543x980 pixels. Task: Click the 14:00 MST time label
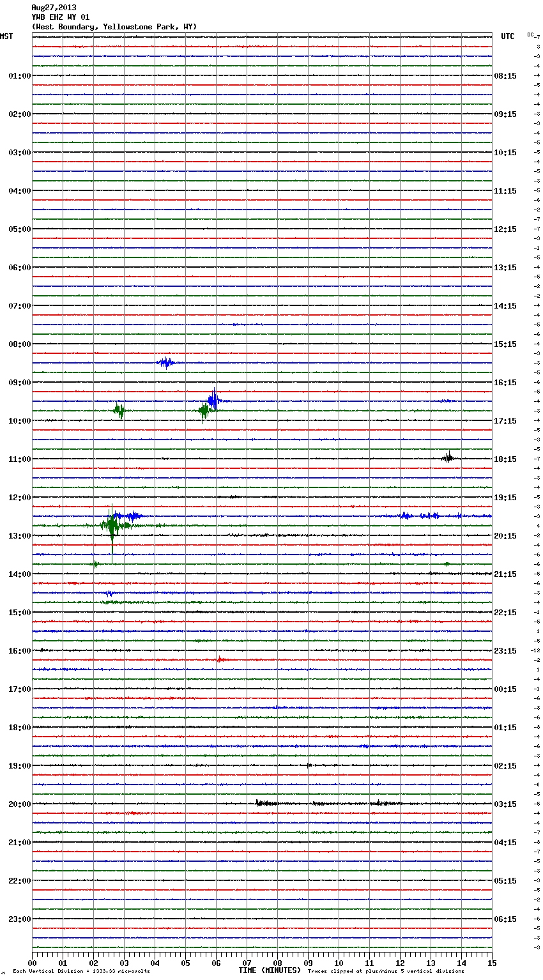20,574
